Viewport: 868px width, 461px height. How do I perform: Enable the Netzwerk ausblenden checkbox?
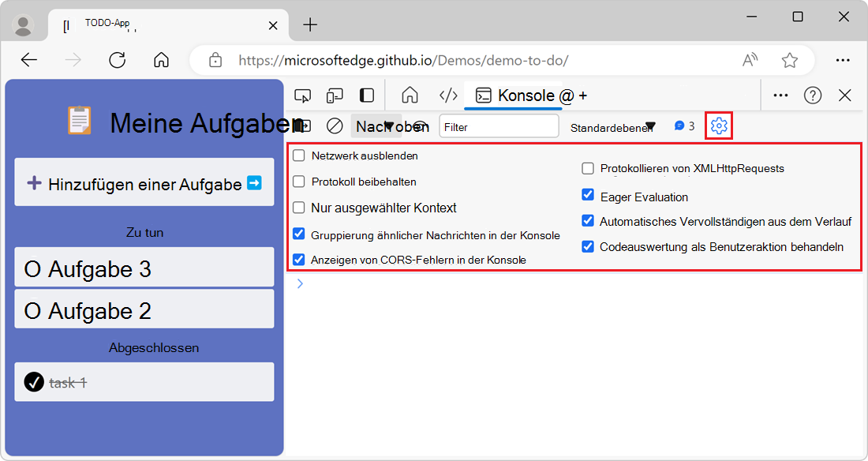click(x=299, y=155)
